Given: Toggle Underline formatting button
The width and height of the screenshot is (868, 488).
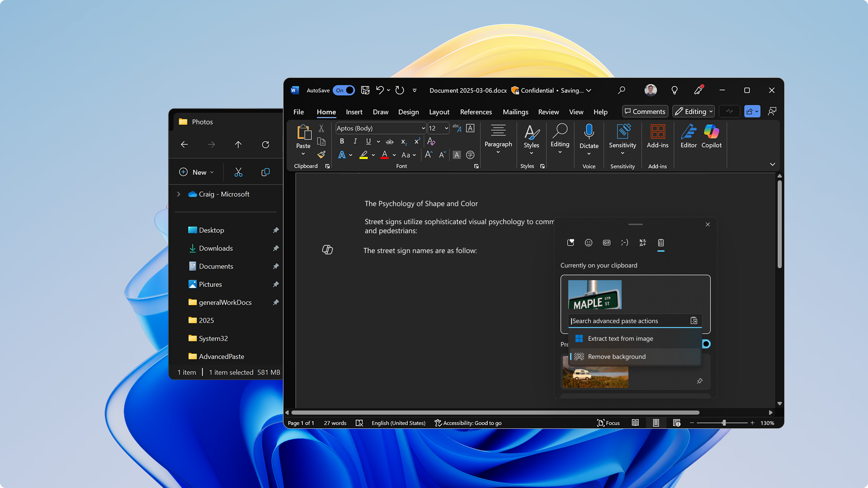Looking at the screenshot, I should click(368, 141).
